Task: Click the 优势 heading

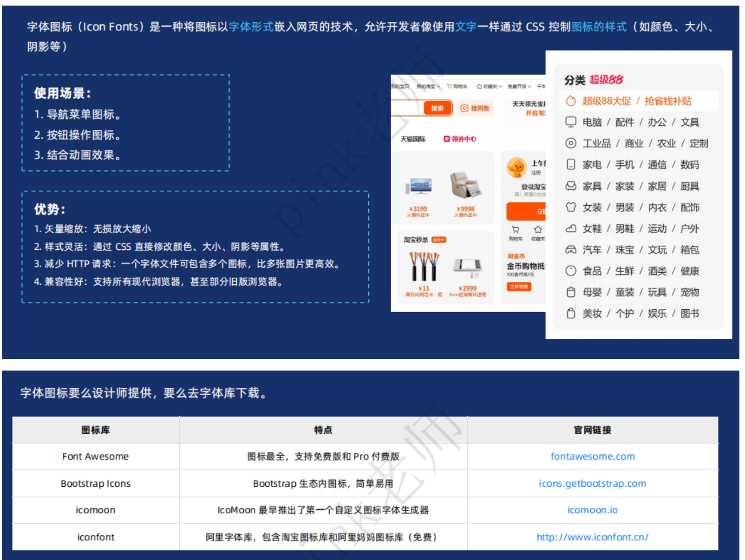Action: (x=50, y=209)
